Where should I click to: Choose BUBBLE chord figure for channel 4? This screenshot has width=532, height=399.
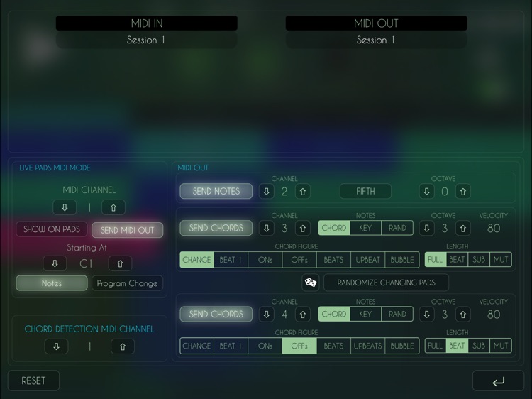pyautogui.click(x=402, y=346)
